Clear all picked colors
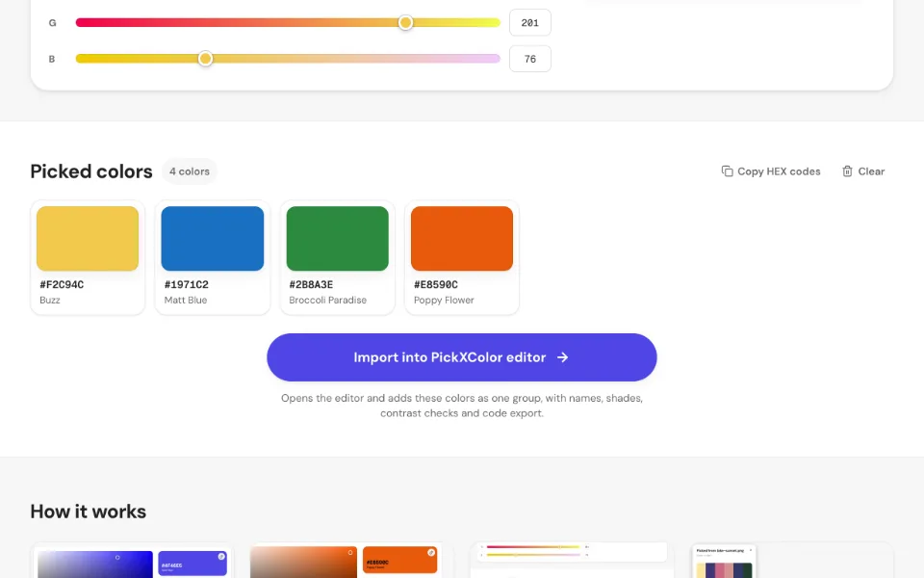The width and height of the screenshot is (924, 578). pyautogui.click(x=863, y=171)
